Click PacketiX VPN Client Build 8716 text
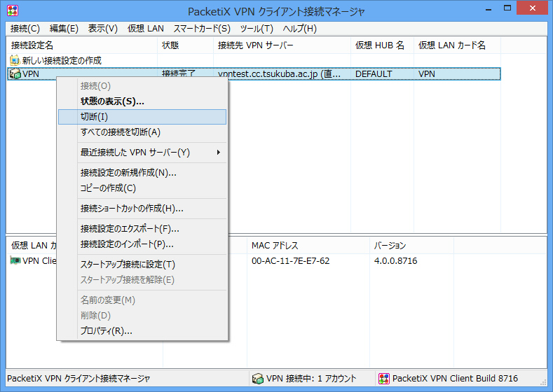 coord(455,379)
